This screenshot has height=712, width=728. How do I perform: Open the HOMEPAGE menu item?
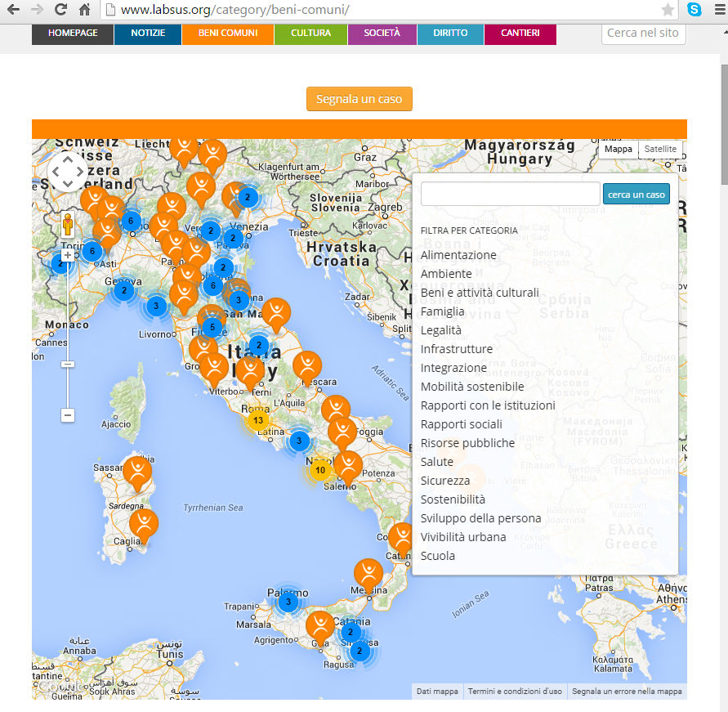point(73,34)
